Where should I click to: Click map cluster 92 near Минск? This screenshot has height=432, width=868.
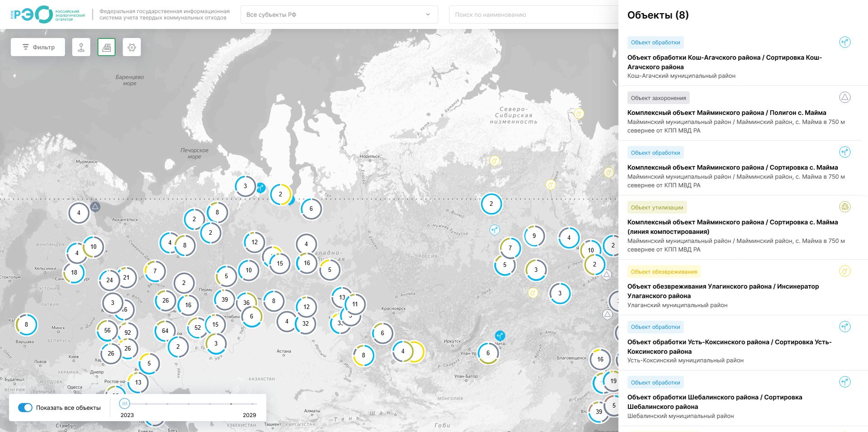tap(128, 332)
